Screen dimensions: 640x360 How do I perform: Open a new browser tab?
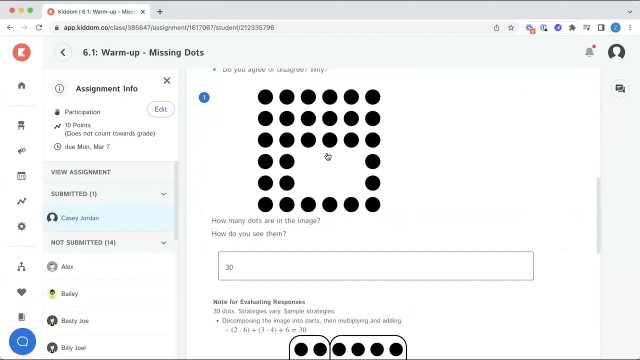(160, 12)
